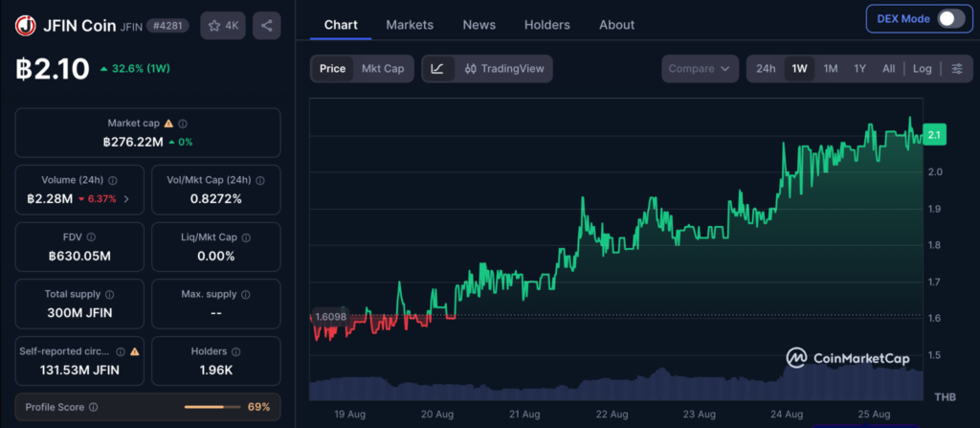
Task: Open the Compare dropdown
Action: pos(700,69)
